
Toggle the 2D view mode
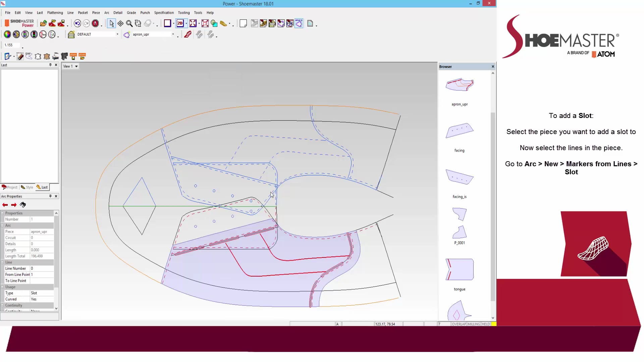coord(180,23)
